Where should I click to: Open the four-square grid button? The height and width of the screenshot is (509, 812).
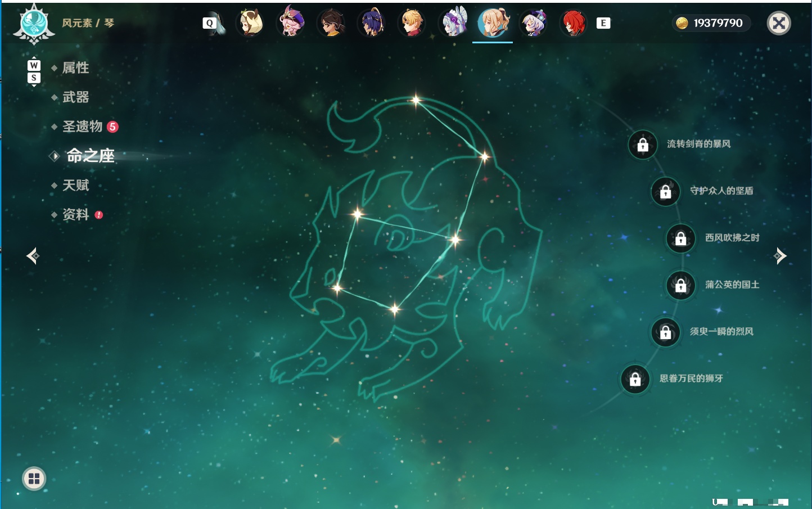34,479
